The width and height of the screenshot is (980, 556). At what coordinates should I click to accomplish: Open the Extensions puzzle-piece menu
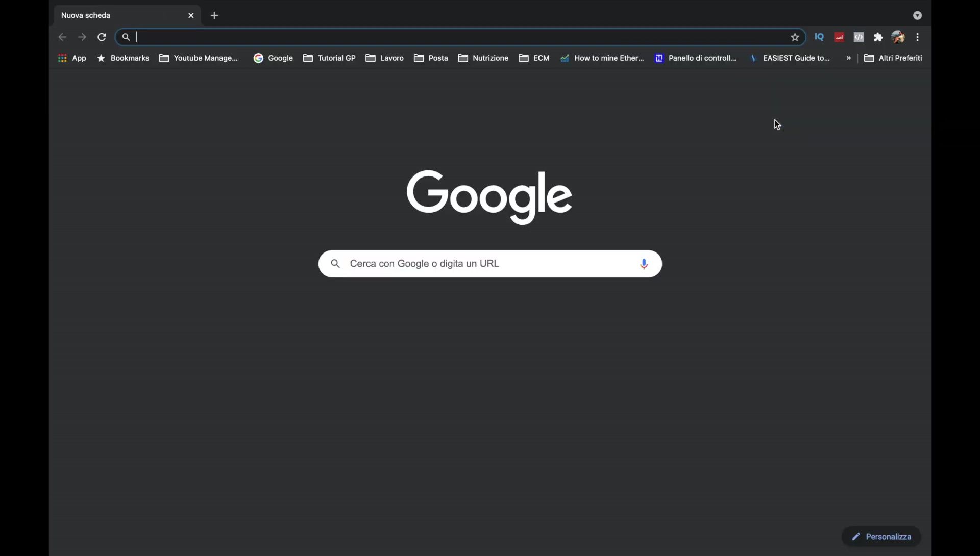coord(878,37)
